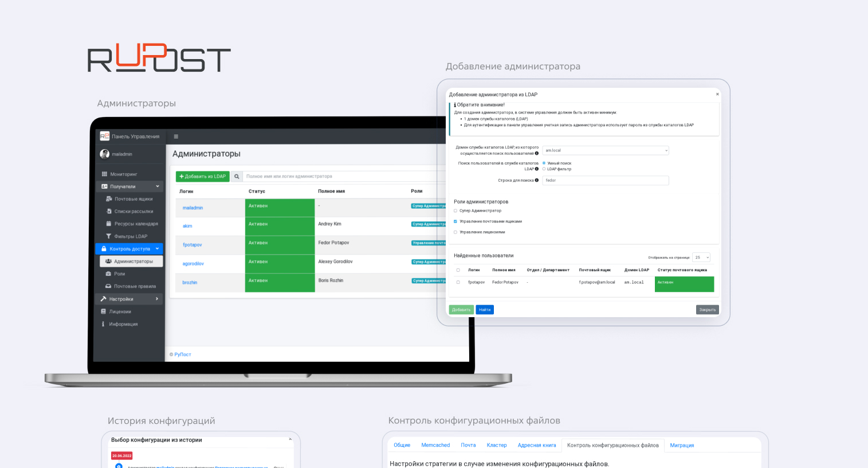
Task: Switch to the Memcached tab
Action: (x=435, y=445)
